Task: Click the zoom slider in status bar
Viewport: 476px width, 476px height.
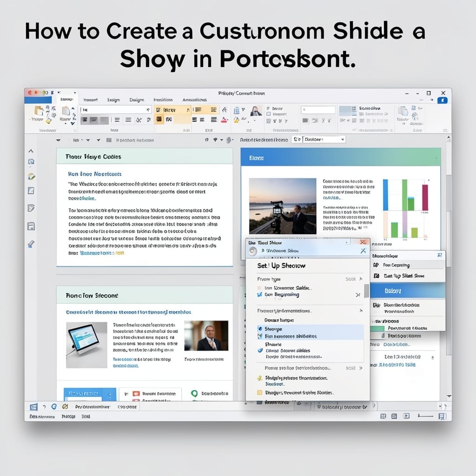Action: [425, 416]
